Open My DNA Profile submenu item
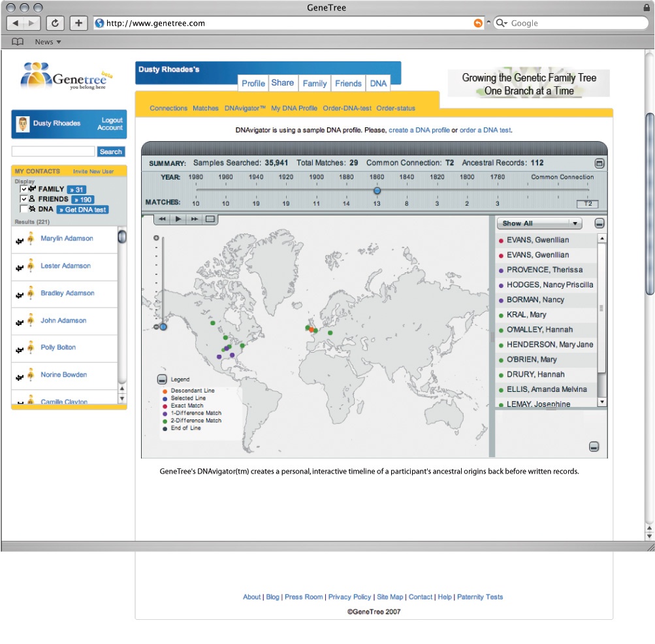 point(294,108)
